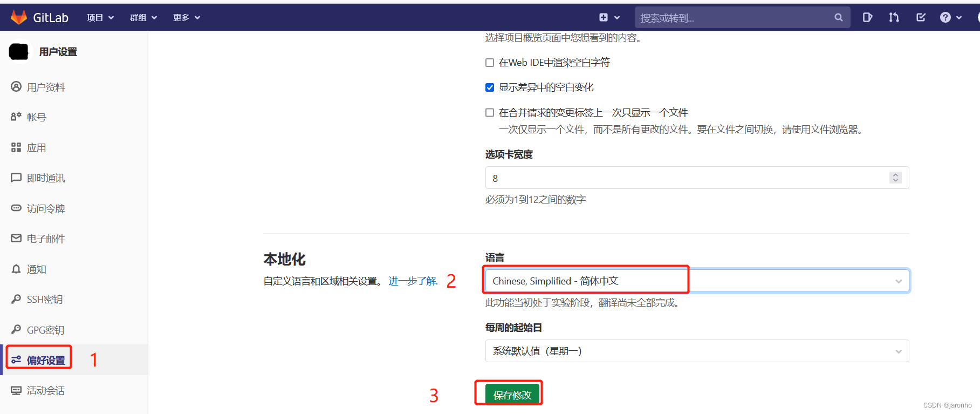Expand the 项目 dropdown menu

(100, 18)
